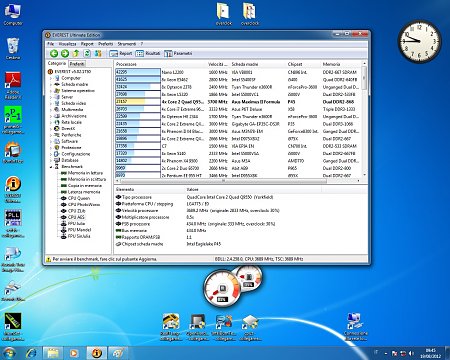Sort by the Processore column header

(x=160, y=64)
